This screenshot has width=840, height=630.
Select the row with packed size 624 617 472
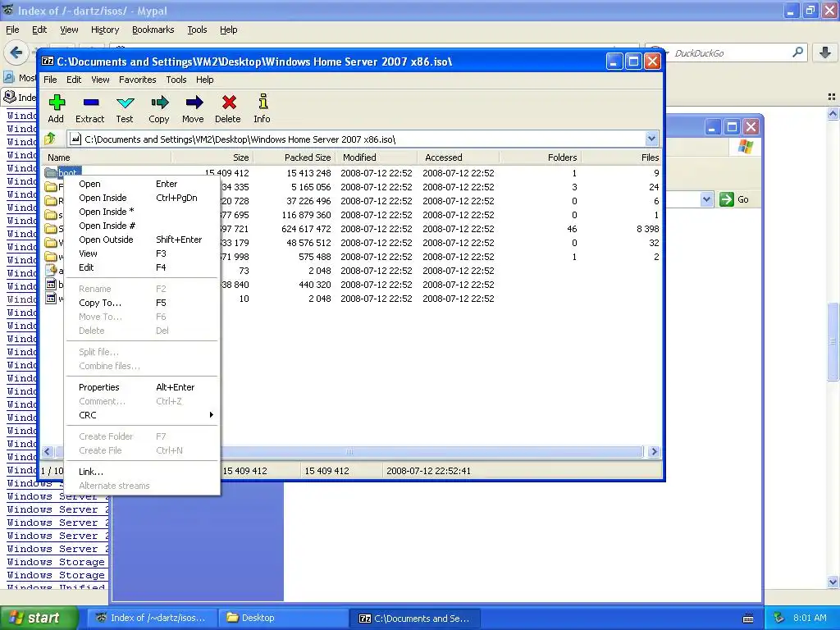[x=351, y=229]
